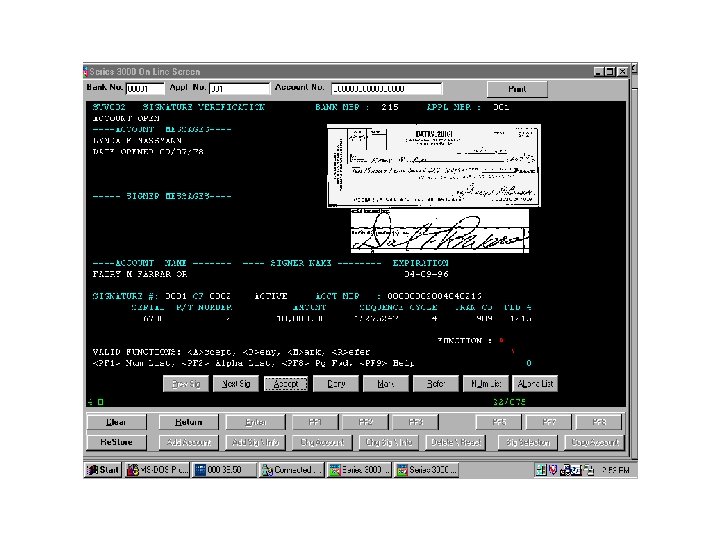Click the Mark button
Screen dimensions: 720x540
coord(385,383)
